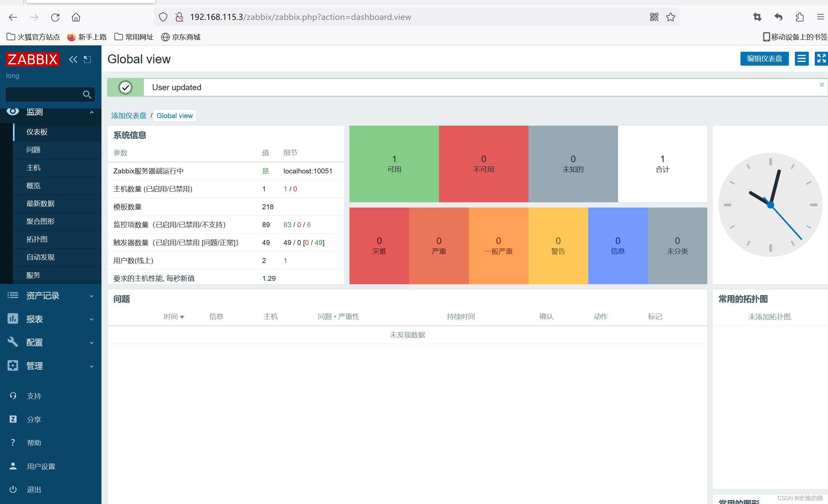828x504 pixels.
Task: Open 分享 share link
Action: click(x=33, y=419)
